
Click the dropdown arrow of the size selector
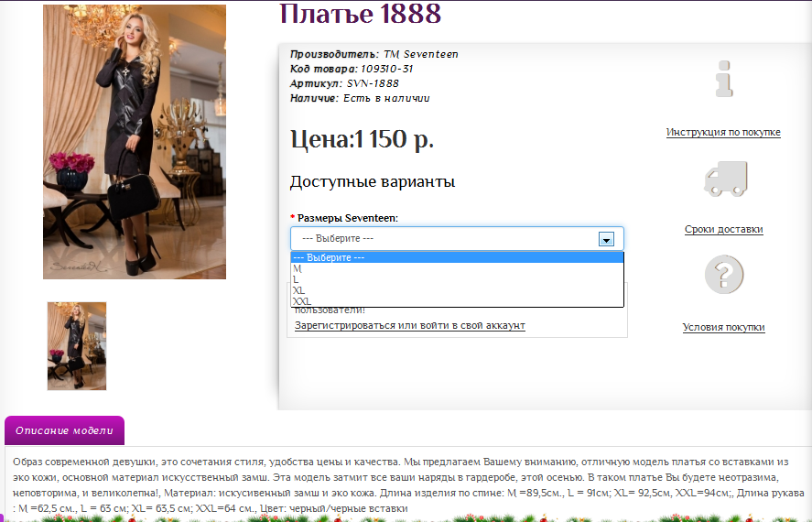coord(606,239)
